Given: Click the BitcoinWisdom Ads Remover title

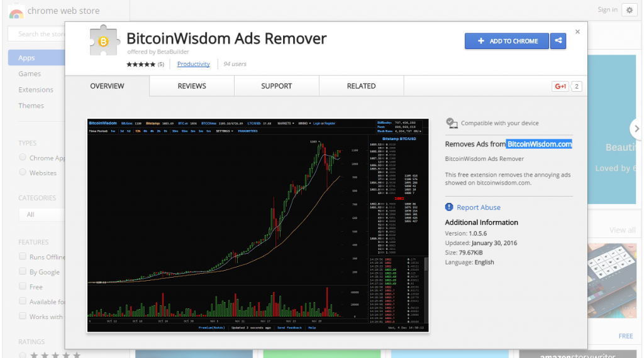Looking at the screenshot, I should point(226,38).
